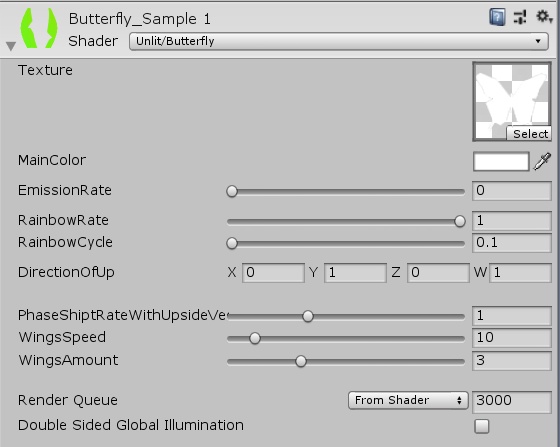Pick MainColor with the eyedropper
The width and height of the screenshot is (560, 447).
542,161
